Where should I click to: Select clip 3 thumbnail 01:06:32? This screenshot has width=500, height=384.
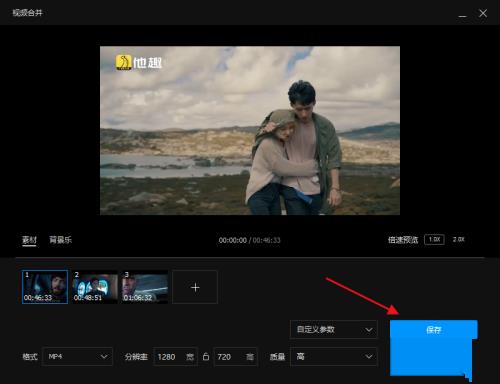[145, 287]
